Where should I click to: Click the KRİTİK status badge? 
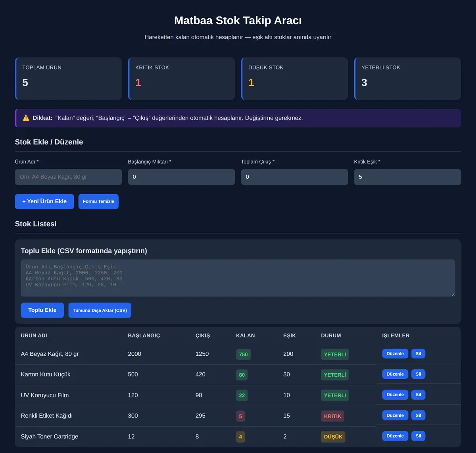point(332,416)
